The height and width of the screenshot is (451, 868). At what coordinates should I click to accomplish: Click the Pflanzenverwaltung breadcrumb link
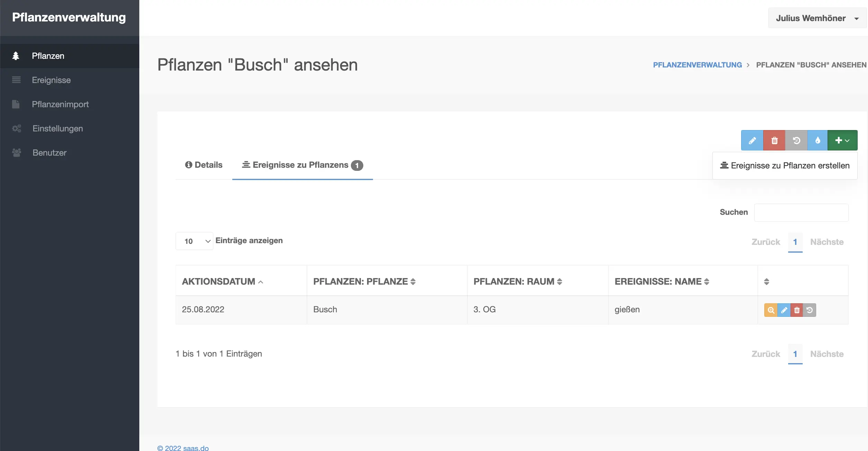coord(697,65)
